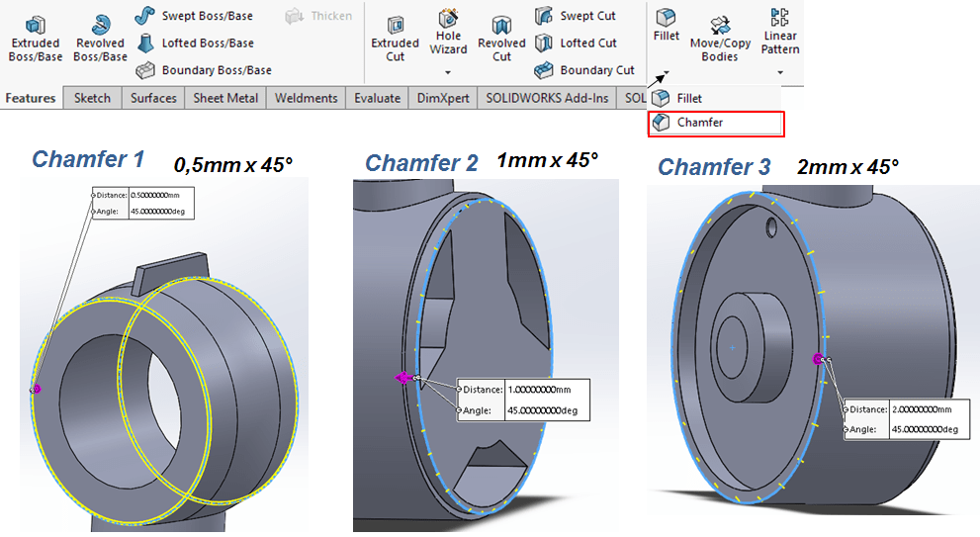This screenshot has width=980, height=537.
Task: Open the Move/Copy Bodies tool
Action: coord(720,27)
